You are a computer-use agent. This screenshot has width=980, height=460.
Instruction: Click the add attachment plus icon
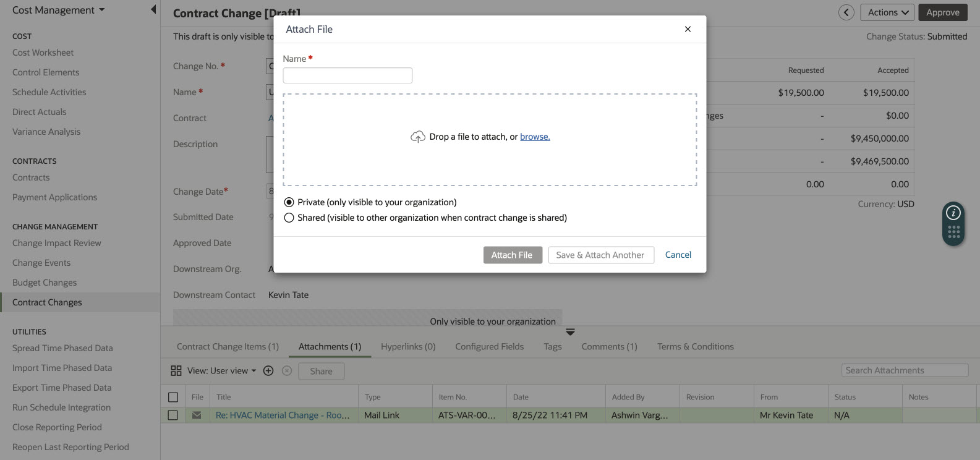pos(268,371)
